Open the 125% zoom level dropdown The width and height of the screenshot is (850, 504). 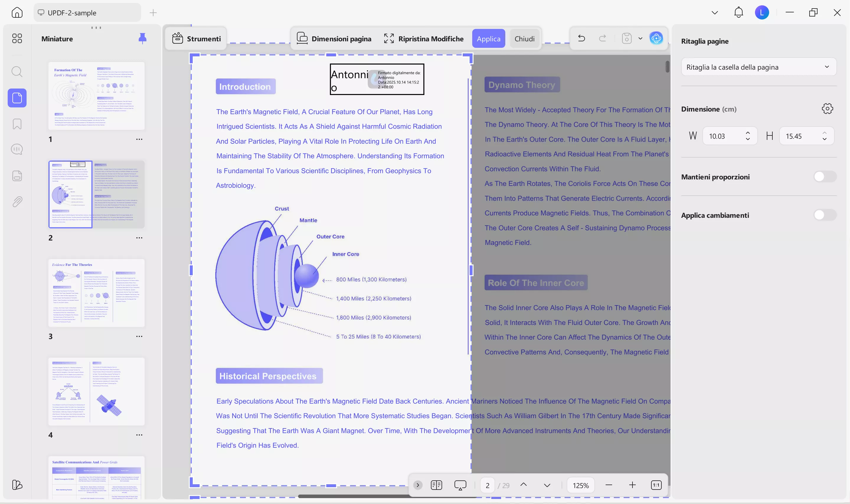[x=581, y=485]
